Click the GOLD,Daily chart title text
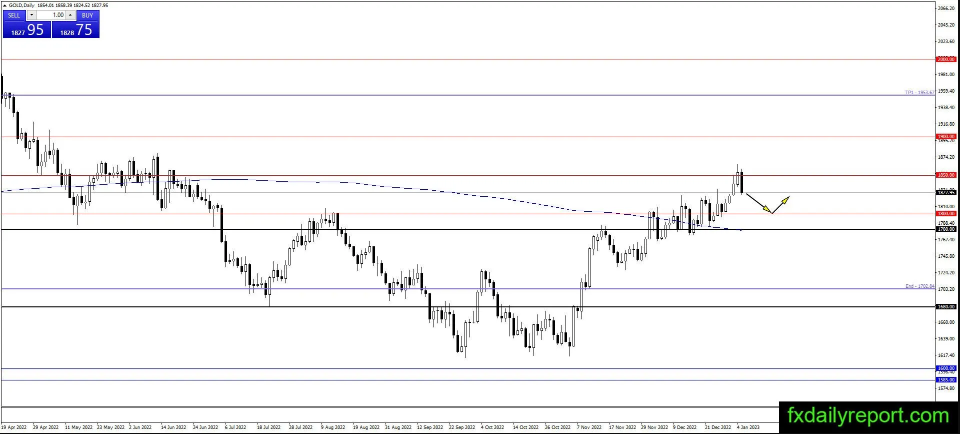The width and height of the screenshot is (960, 434). tap(26, 5)
